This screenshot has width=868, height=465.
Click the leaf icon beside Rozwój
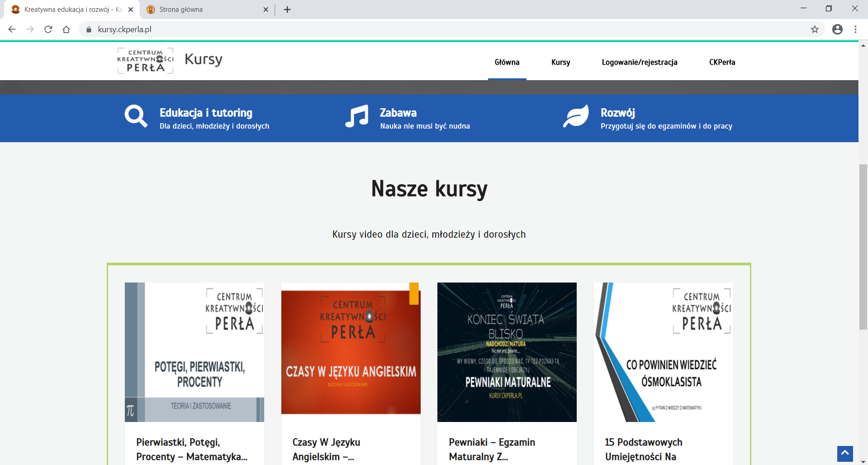tap(576, 116)
